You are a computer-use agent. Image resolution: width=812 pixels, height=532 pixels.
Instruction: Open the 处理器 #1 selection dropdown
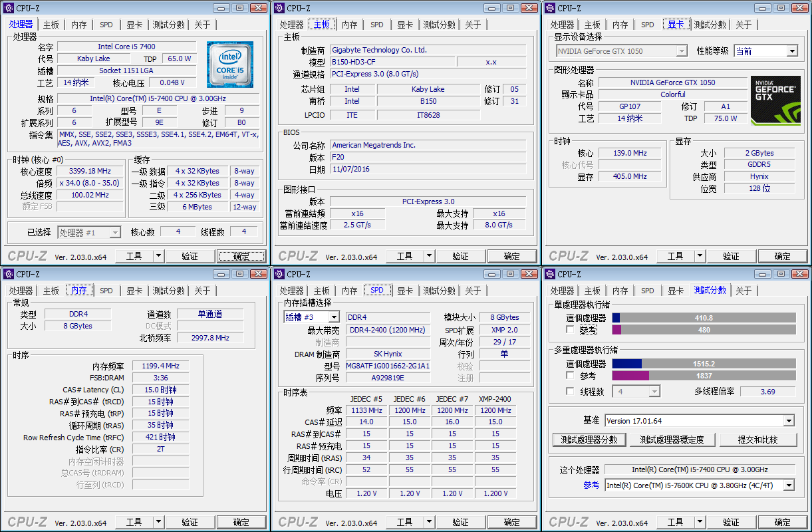115,233
